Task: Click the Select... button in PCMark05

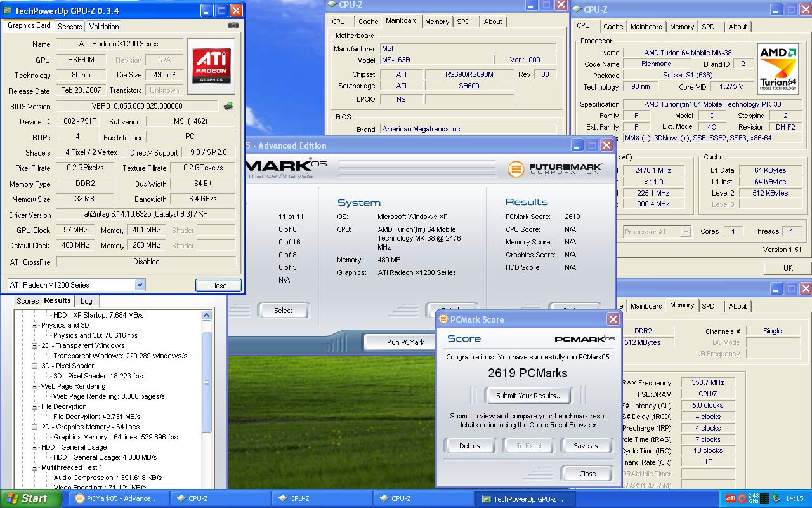Action: [284, 311]
